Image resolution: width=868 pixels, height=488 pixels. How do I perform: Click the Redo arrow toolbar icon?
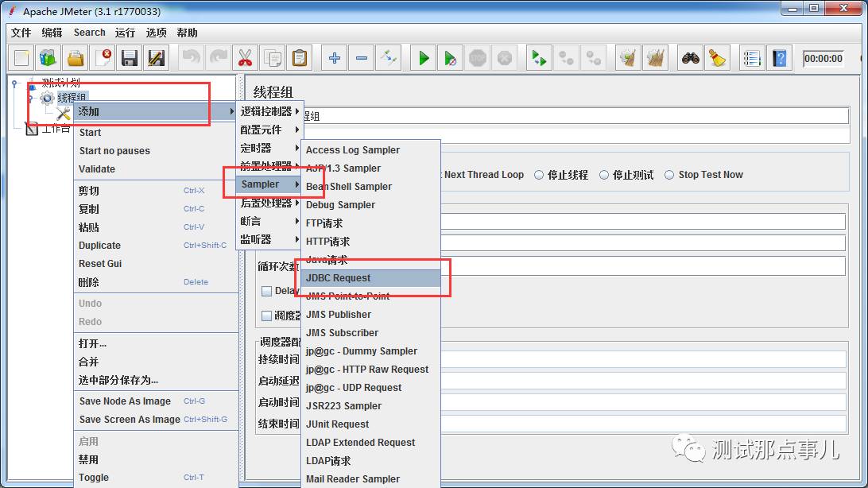pos(218,58)
